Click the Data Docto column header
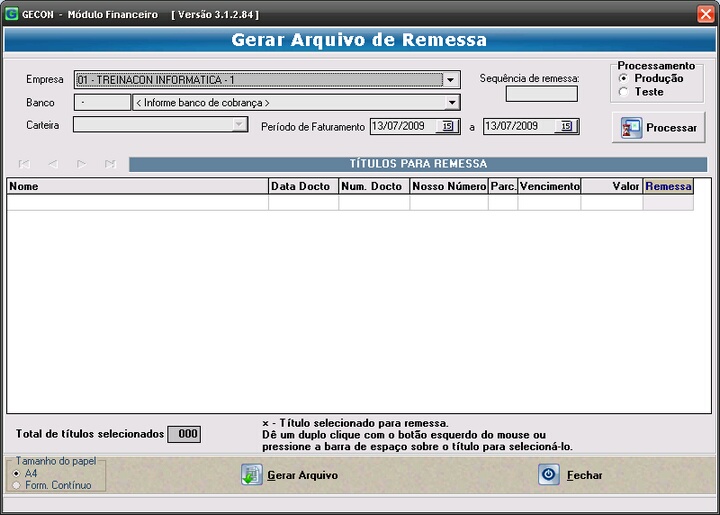The image size is (720, 515). coord(304,186)
